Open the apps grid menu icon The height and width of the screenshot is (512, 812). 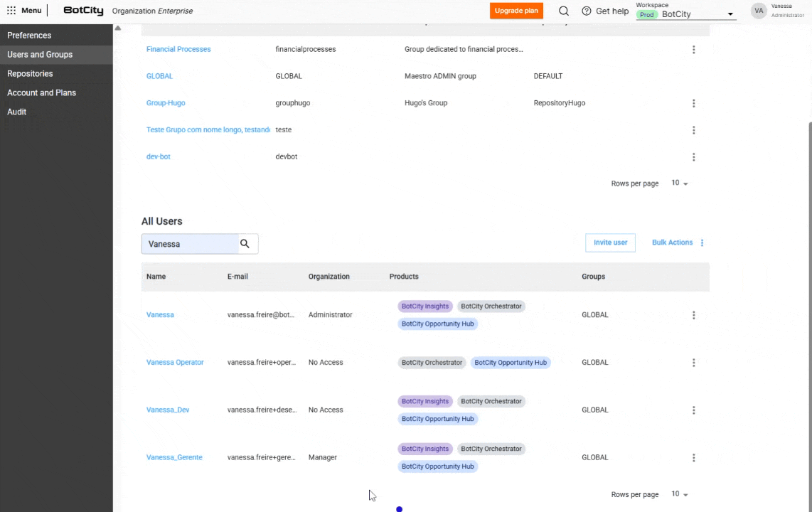point(11,10)
